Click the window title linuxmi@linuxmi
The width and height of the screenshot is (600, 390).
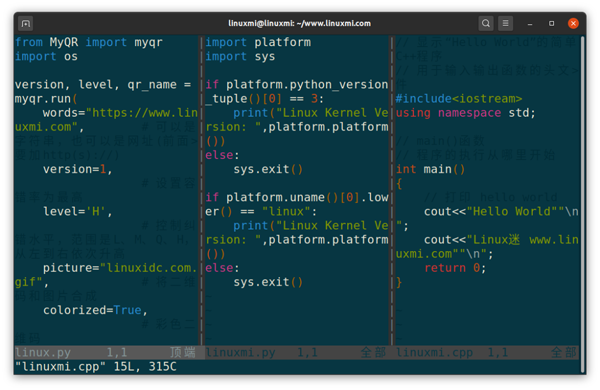[x=300, y=23]
